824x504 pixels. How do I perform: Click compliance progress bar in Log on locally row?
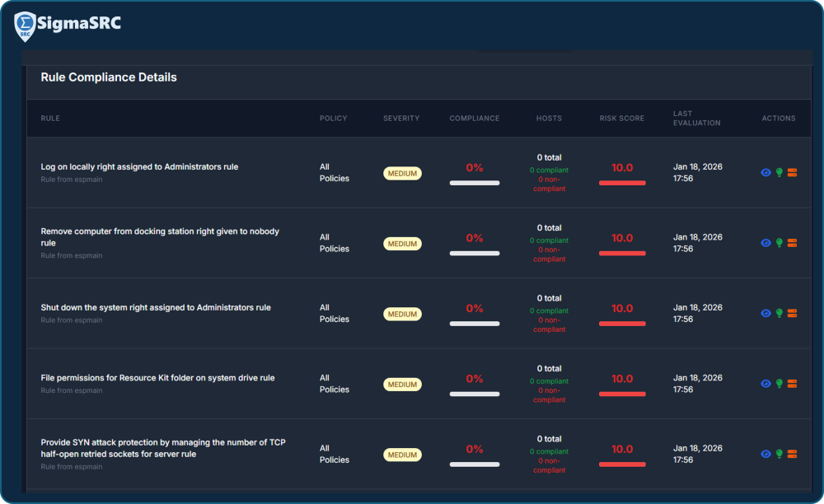pyautogui.click(x=475, y=183)
